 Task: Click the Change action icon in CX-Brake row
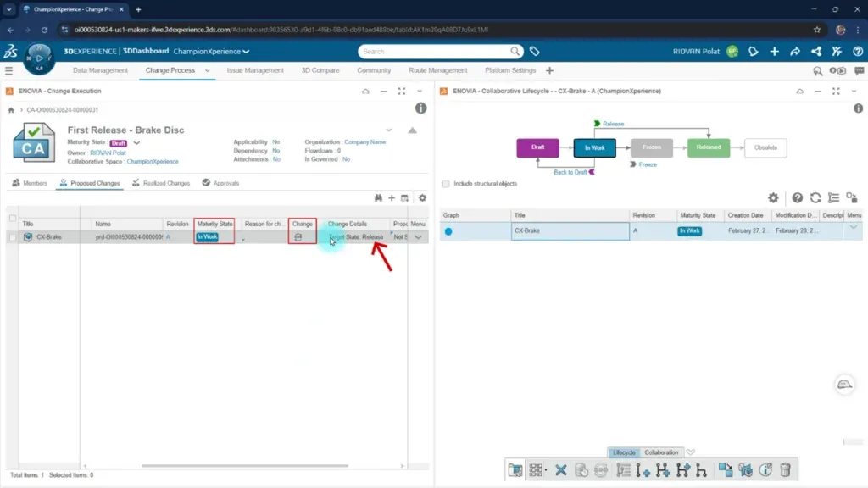pos(298,237)
